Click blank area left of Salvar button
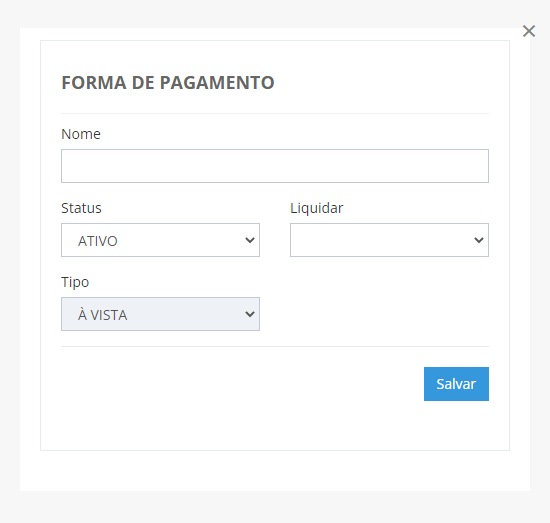Image resolution: width=550 pixels, height=523 pixels. [x=242, y=384]
